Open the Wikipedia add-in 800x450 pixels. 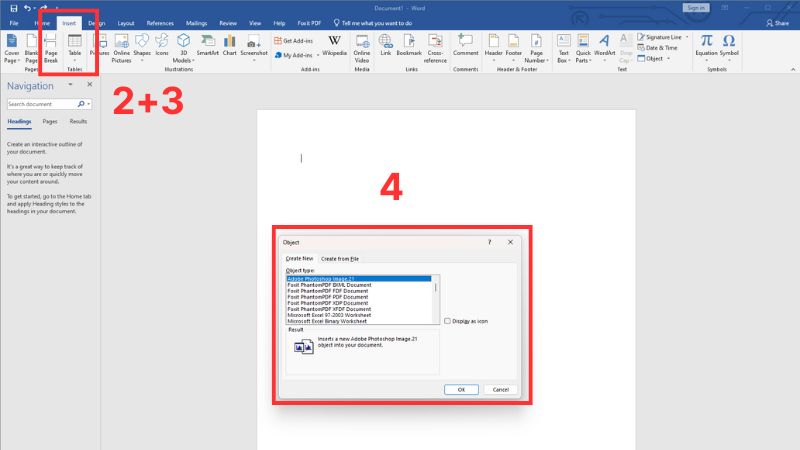[334, 46]
